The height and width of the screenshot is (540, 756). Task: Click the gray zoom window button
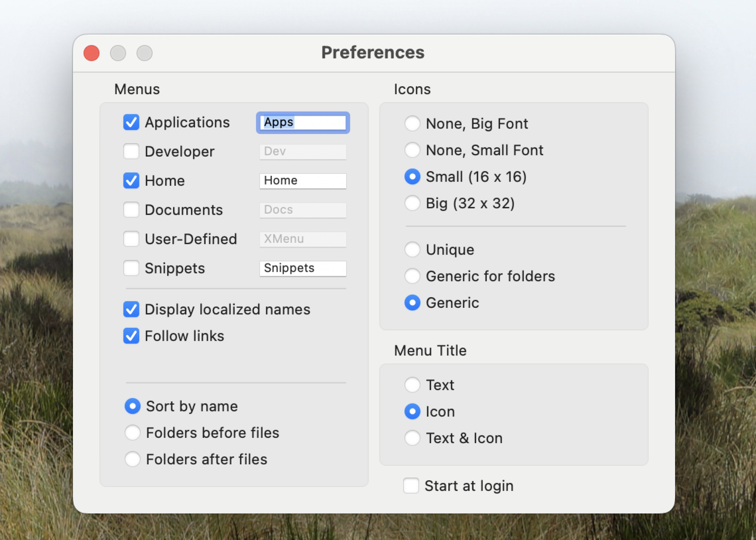point(144,53)
